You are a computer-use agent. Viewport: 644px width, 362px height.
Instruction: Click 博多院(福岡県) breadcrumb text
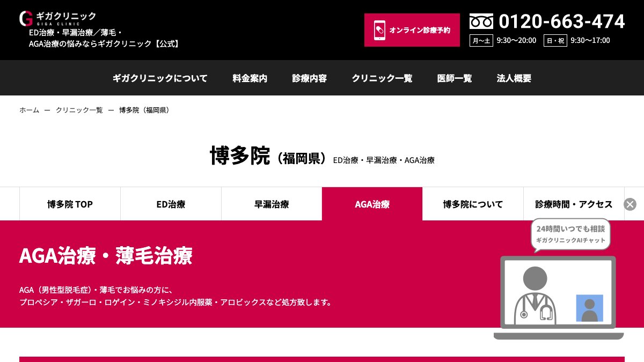pyautogui.click(x=144, y=110)
